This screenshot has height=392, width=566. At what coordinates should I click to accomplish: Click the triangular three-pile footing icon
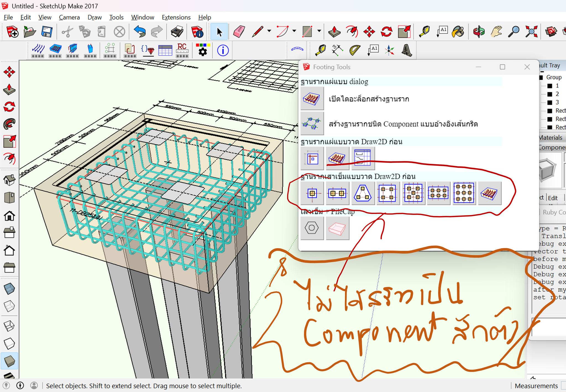(363, 193)
